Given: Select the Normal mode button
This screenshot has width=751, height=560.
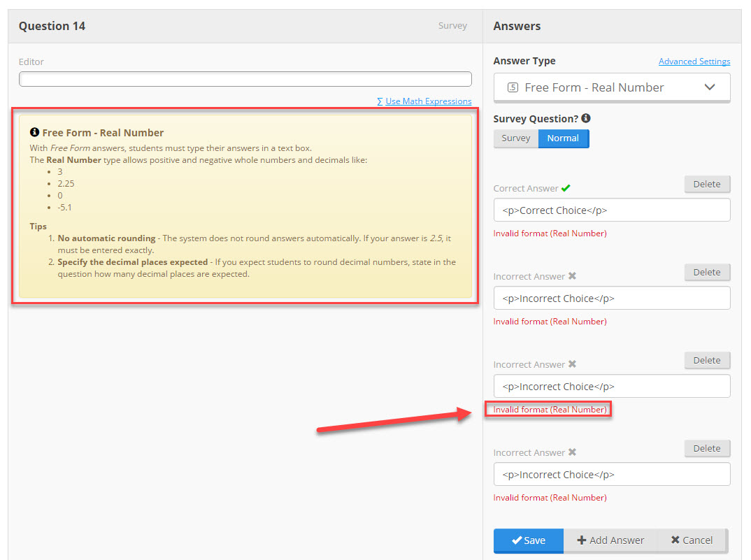Looking at the screenshot, I should click(564, 138).
